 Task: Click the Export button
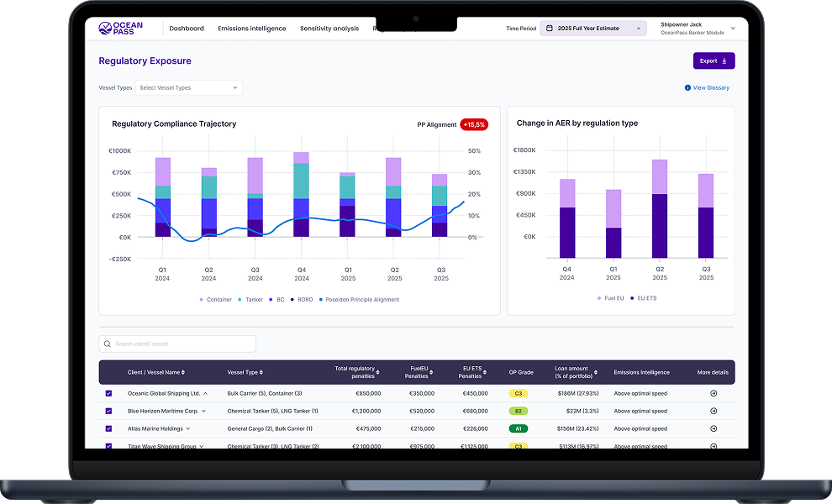714,60
